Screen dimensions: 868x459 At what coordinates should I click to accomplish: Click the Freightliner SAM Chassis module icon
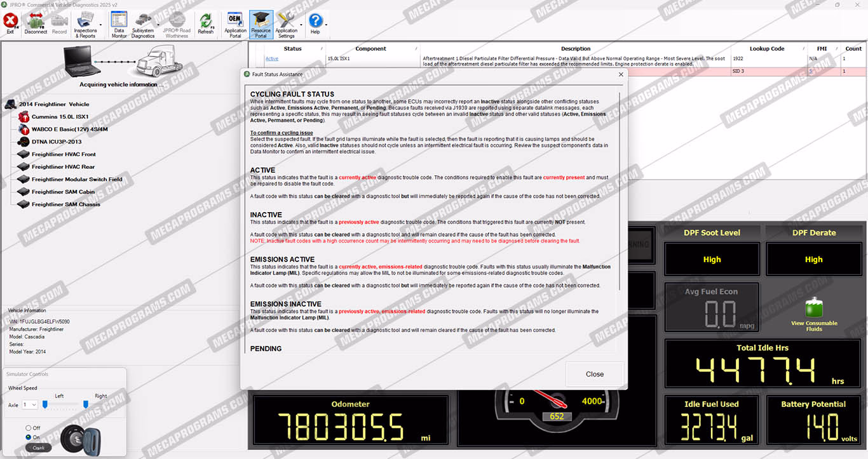pyautogui.click(x=24, y=204)
